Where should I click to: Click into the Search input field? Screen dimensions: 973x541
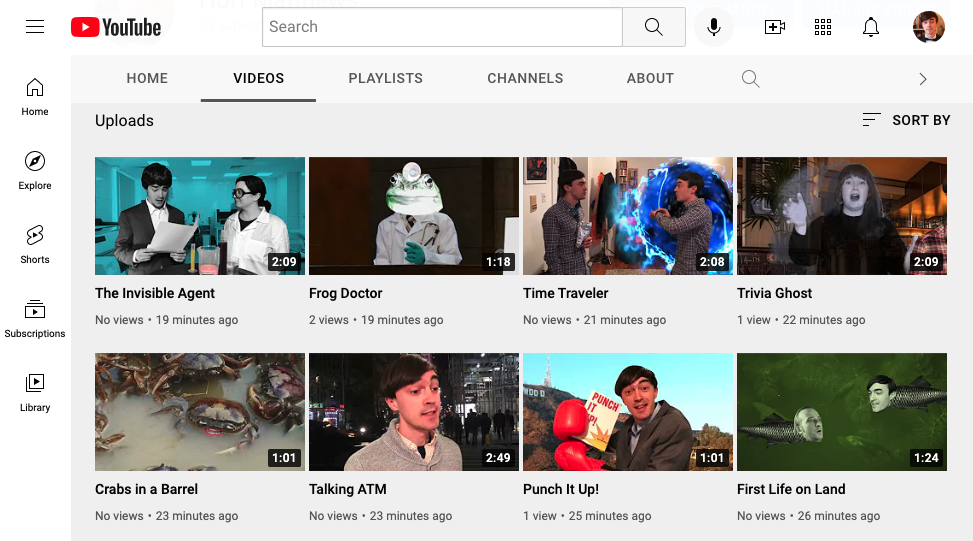point(442,27)
